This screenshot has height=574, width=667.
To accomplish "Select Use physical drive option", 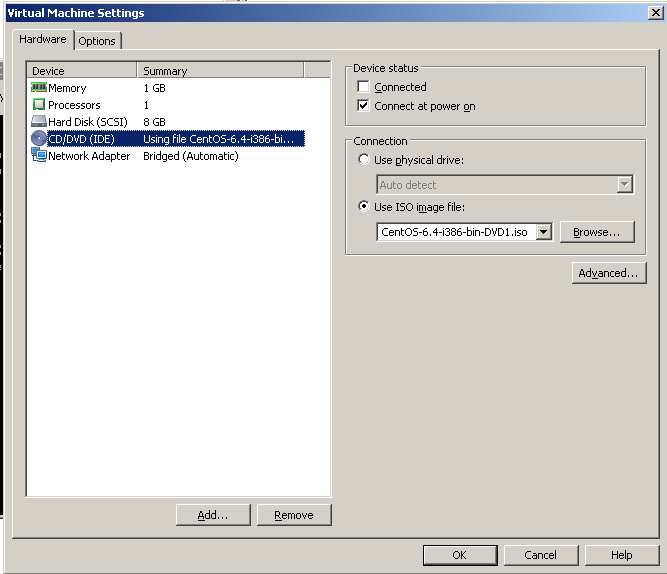I will (x=364, y=160).
